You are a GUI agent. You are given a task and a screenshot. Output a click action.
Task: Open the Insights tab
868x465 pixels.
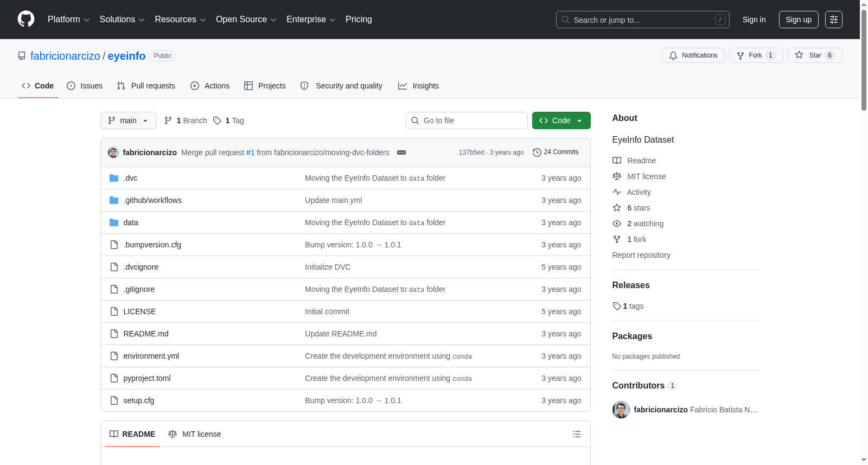[x=418, y=86]
